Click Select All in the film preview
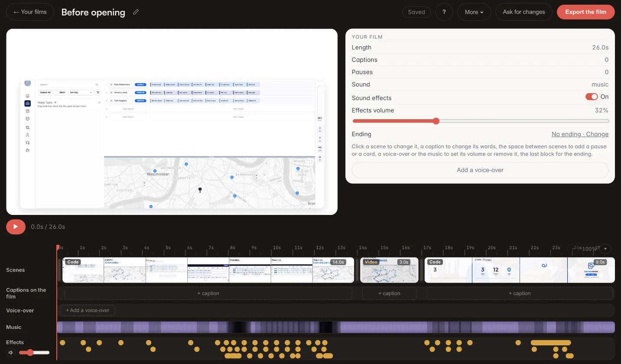The width and height of the screenshot is (621, 364). coord(46,92)
